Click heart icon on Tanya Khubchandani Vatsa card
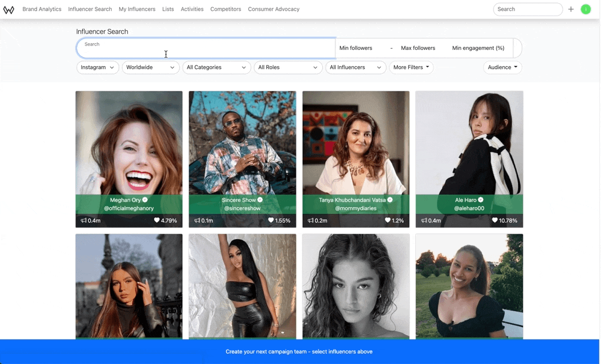Viewport: 601px width, 364px height. 388,220
